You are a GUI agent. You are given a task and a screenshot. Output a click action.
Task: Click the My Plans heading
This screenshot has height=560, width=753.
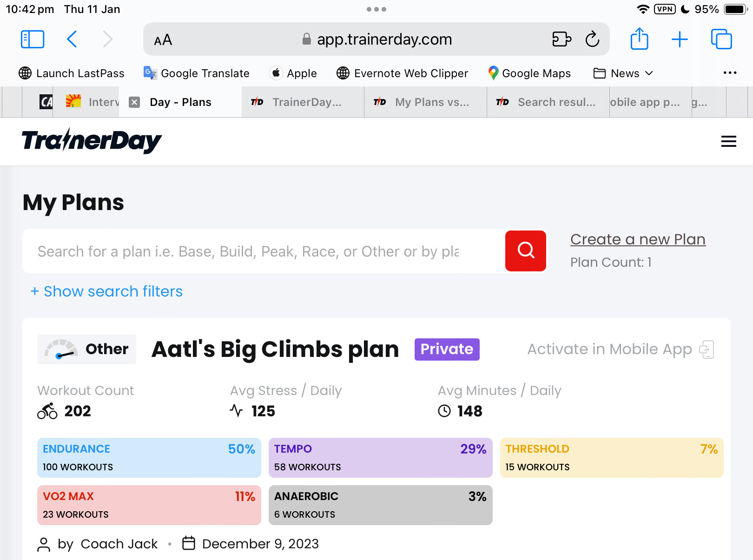click(x=73, y=203)
